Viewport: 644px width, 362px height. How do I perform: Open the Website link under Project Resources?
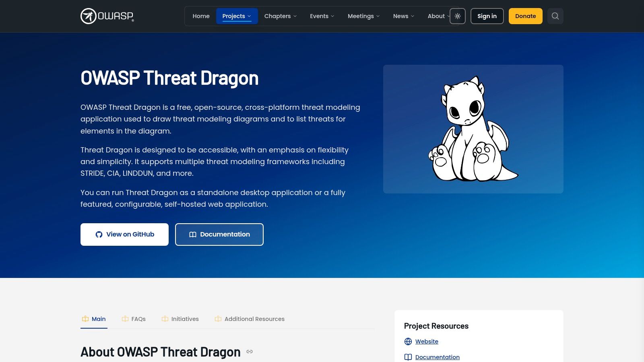[x=427, y=341]
